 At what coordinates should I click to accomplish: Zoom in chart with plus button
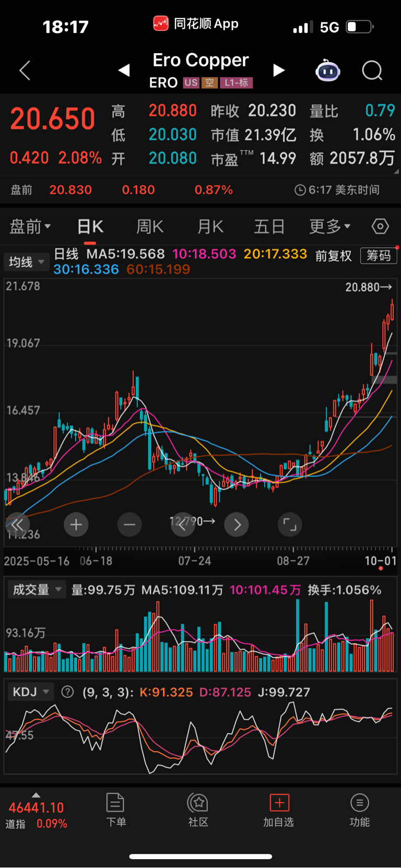click(76, 525)
